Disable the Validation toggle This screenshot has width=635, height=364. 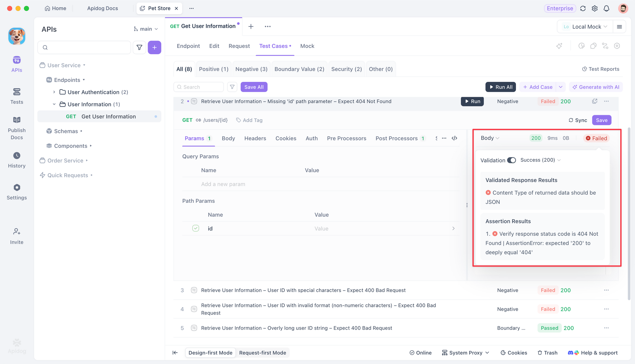(x=511, y=160)
